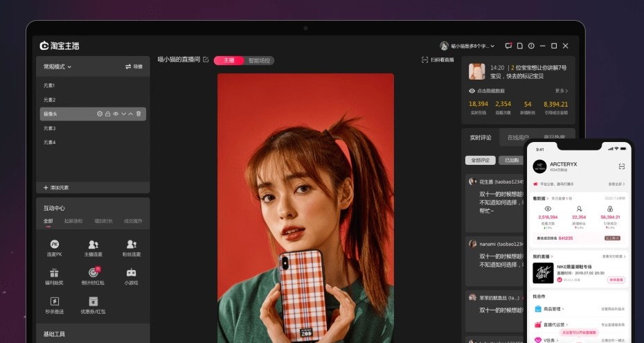Screen dimensions: 644x343
Task: Tap scan icon in phone app header
Action: [x=621, y=166]
